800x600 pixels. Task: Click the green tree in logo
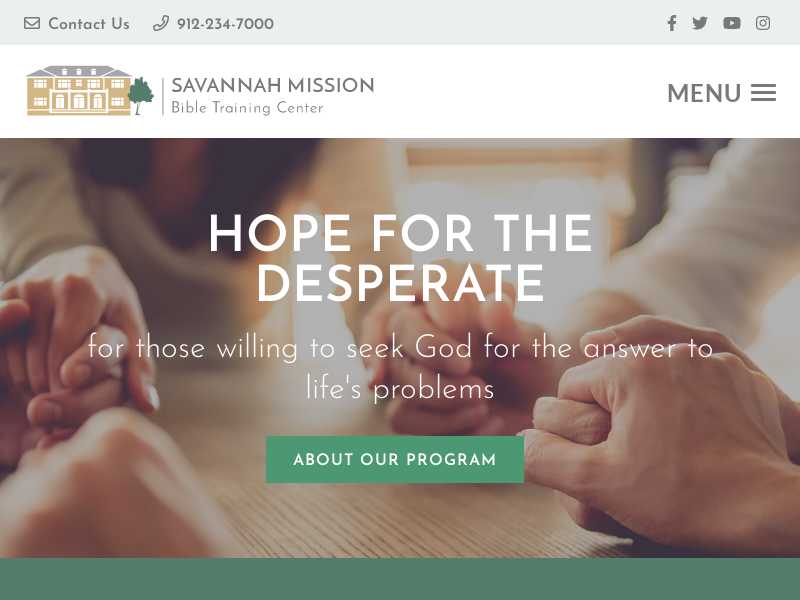coord(141,95)
